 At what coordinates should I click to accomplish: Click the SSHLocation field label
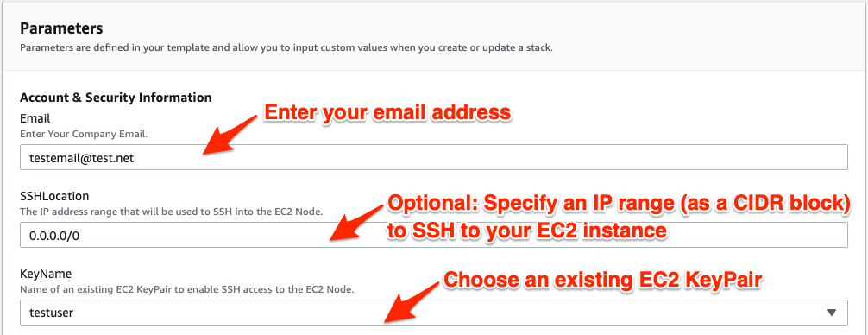pos(54,196)
